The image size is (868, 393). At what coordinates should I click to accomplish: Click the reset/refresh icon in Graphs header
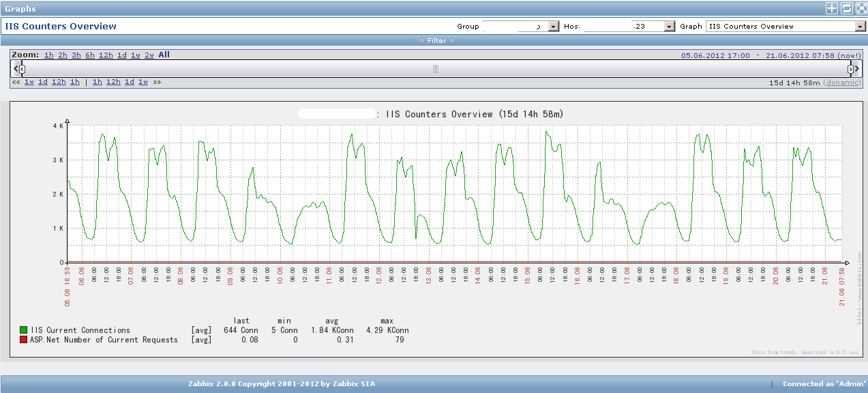click(846, 8)
